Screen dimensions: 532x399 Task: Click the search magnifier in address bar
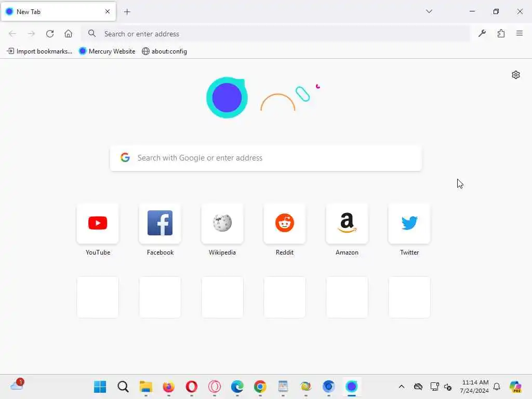pyautogui.click(x=91, y=34)
